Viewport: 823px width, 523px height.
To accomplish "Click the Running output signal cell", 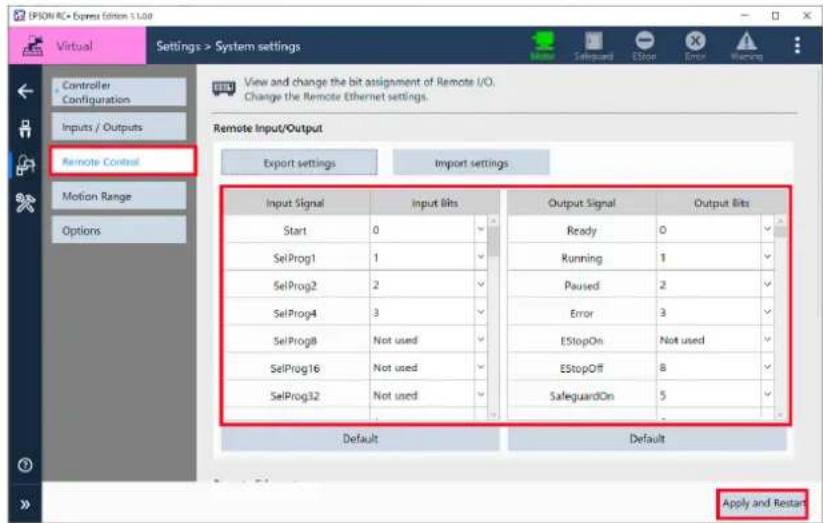I will click(582, 258).
